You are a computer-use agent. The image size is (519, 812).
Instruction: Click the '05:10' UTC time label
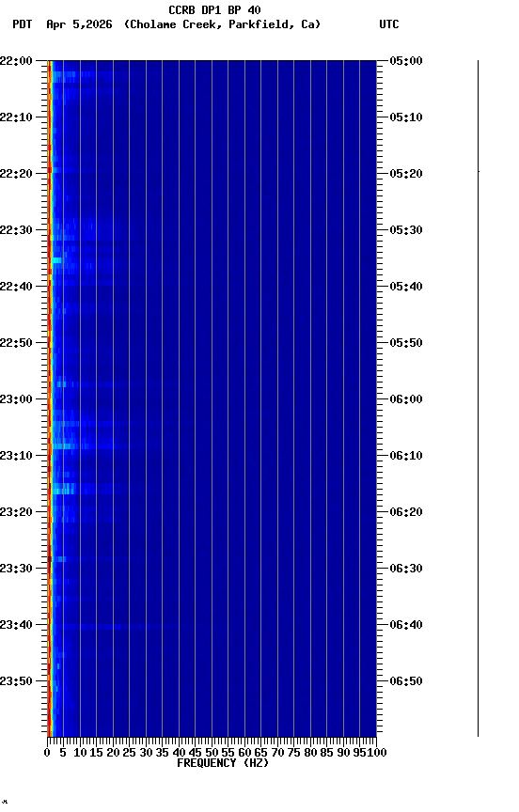click(x=406, y=117)
